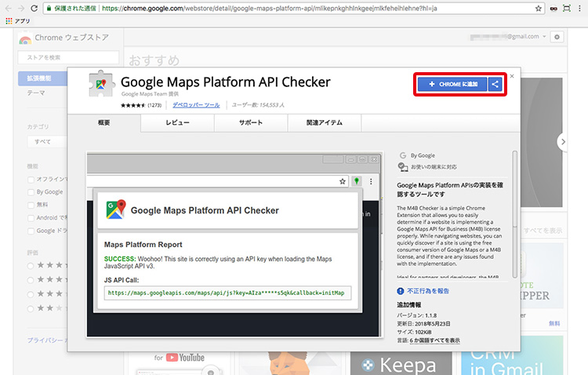
Task: Click the 不正行為を報告 alert icon
Action: 401,291
